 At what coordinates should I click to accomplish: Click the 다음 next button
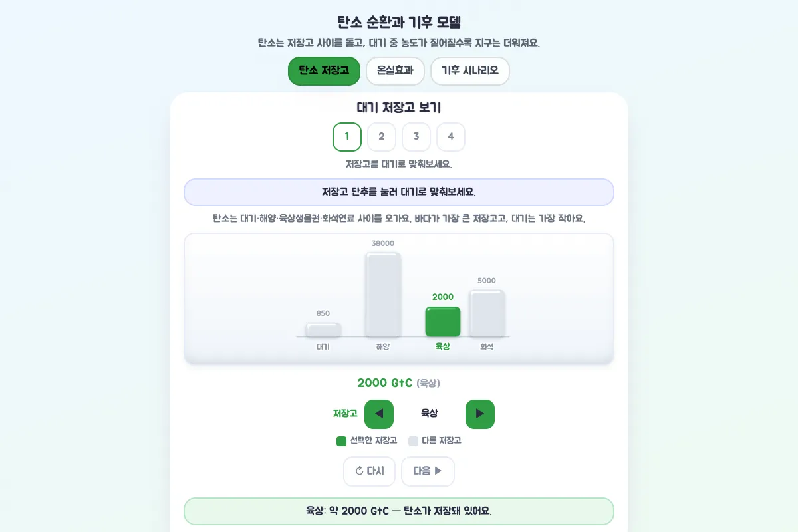tap(428, 471)
